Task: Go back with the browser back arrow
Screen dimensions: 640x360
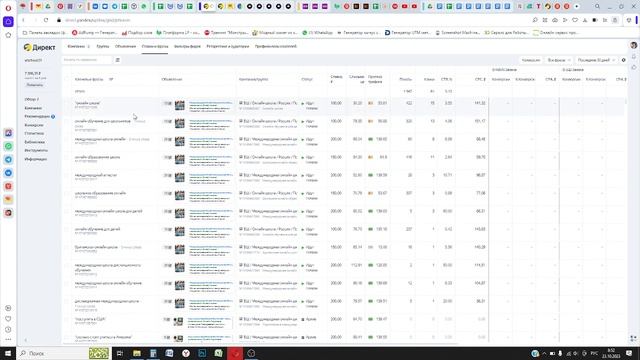Action: pyautogui.click(x=23, y=20)
